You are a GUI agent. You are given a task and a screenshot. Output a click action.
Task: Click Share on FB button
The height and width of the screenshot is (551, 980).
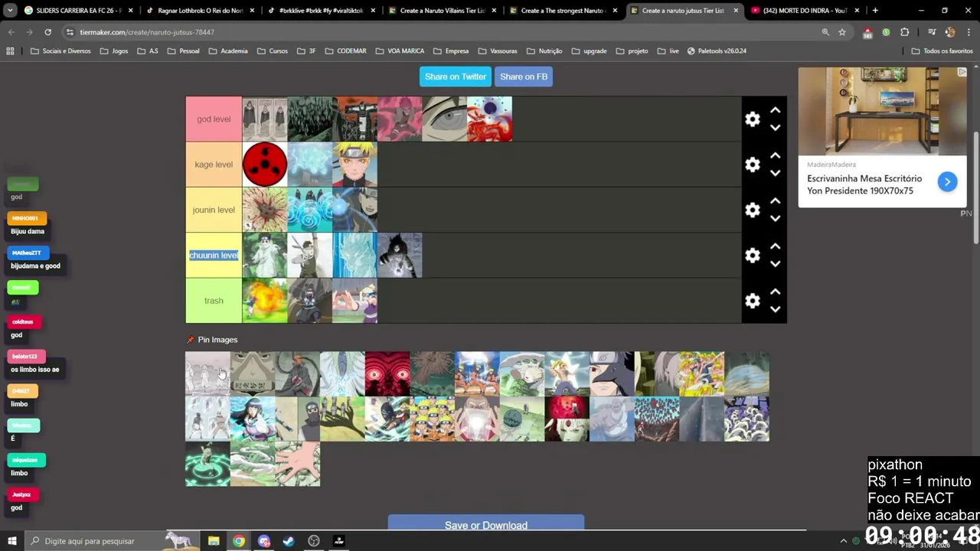tap(524, 77)
